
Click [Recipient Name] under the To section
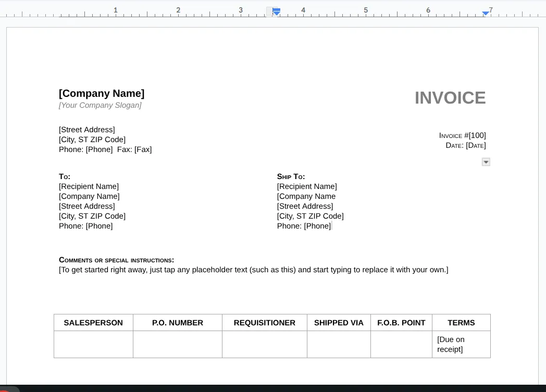[x=89, y=186]
